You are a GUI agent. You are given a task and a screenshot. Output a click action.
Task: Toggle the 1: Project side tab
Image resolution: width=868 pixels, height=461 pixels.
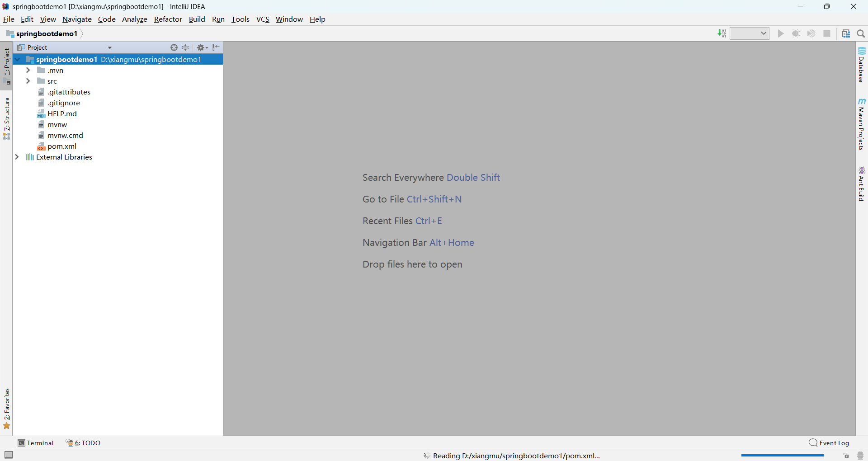(6, 66)
